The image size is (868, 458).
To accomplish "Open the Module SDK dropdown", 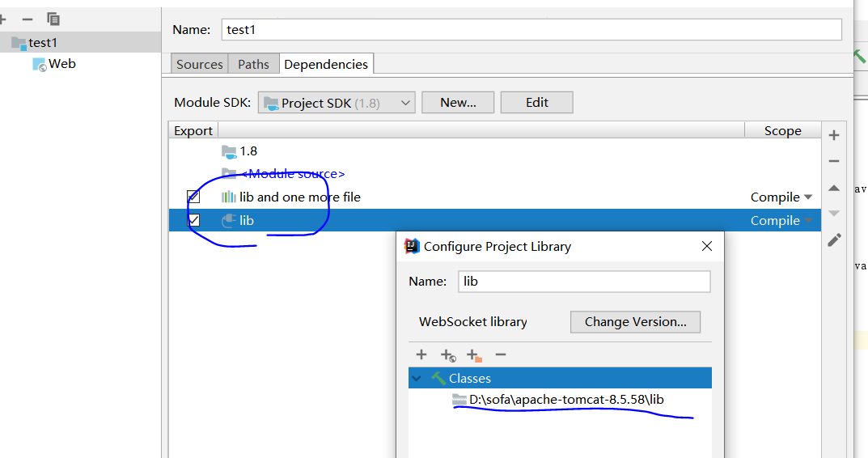I will [337, 103].
